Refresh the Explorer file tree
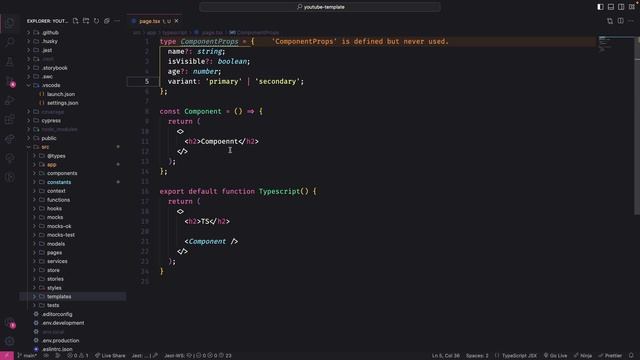The height and width of the screenshot is (360, 640). (x=96, y=21)
